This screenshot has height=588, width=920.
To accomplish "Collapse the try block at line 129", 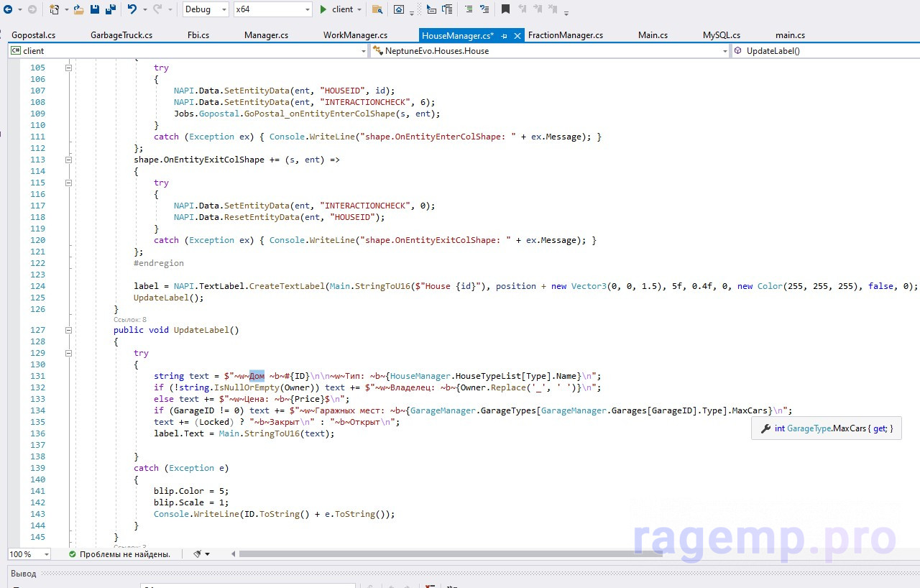I will 69,353.
